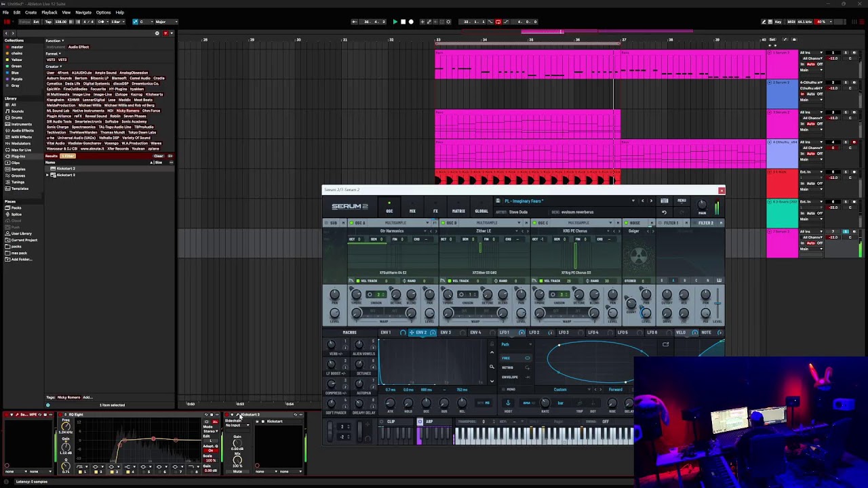Toggle OSC C VEL TRACK switch
The height and width of the screenshot is (488, 868).
pos(540,281)
